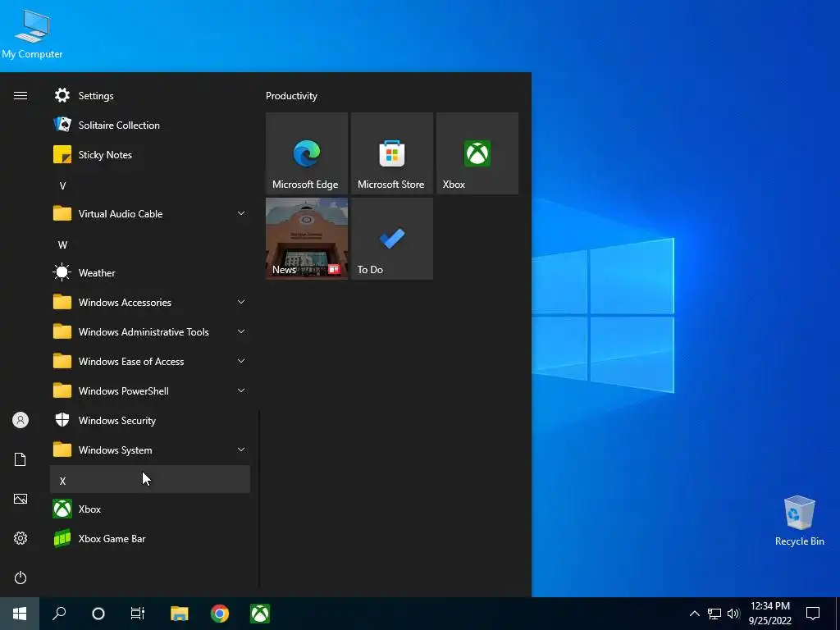Open the user account icon
The image size is (840, 630).
(21, 420)
